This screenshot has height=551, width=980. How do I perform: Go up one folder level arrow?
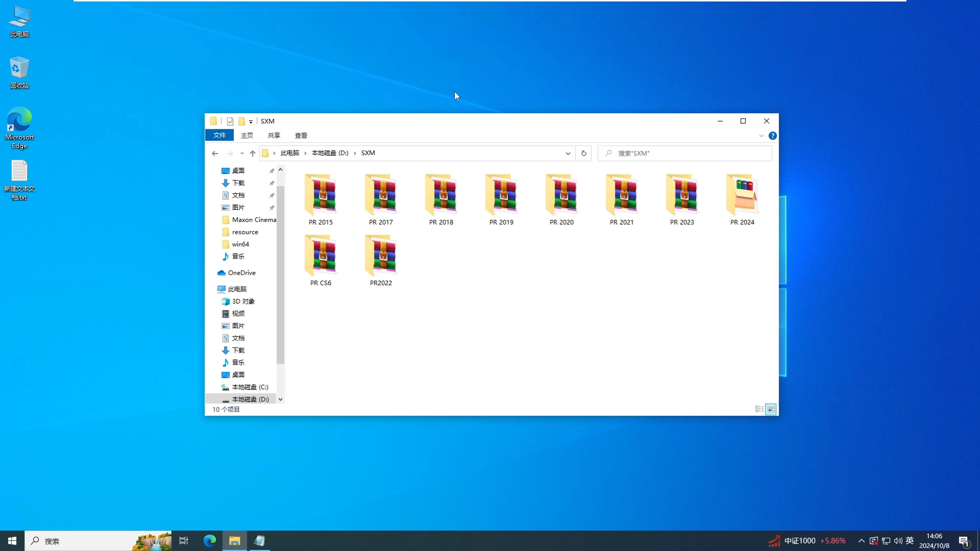click(x=253, y=153)
